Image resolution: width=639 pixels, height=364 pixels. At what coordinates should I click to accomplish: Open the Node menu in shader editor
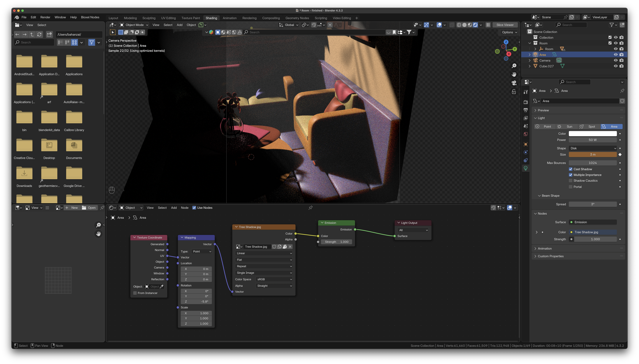point(185,208)
